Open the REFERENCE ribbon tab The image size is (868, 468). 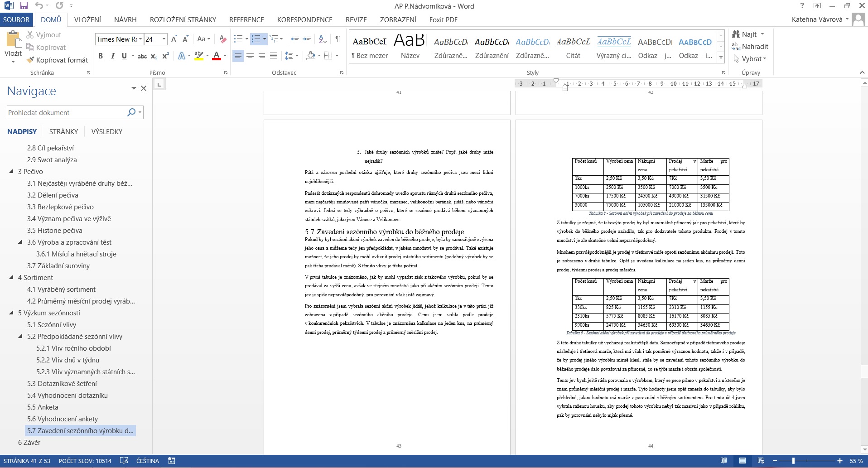pos(246,19)
